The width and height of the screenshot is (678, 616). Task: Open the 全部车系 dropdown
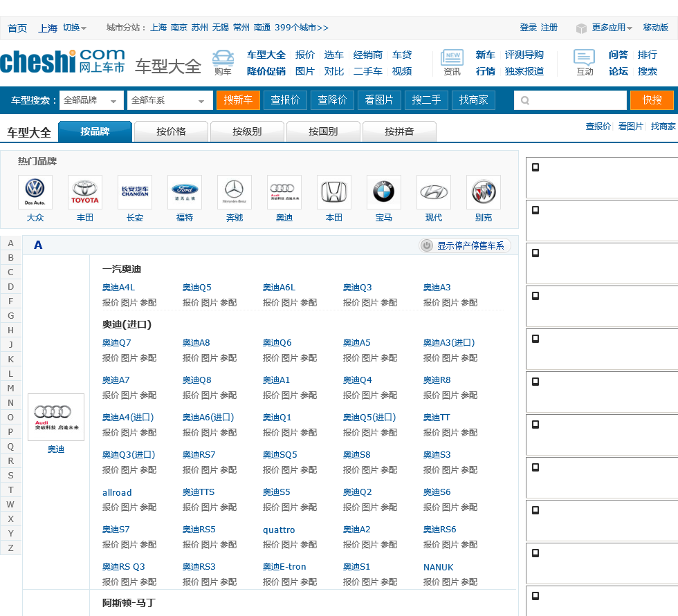(169, 100)
